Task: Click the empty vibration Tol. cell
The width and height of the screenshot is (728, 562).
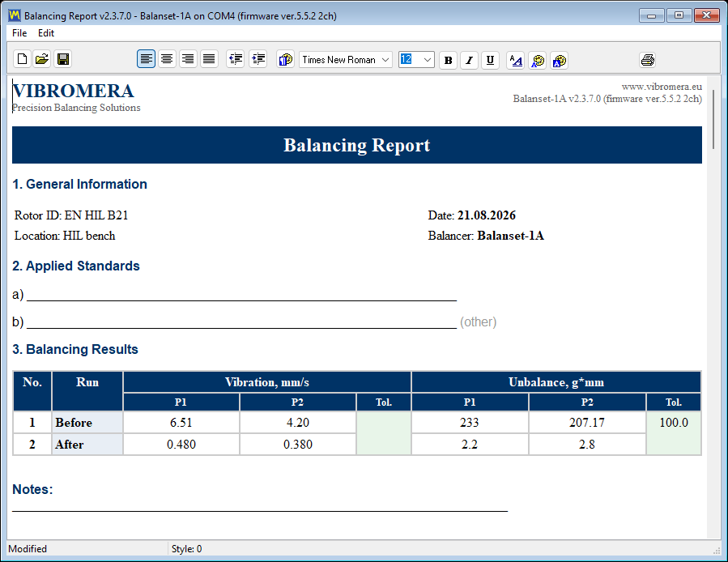Action: pyautogui.click(x=384, y=433)
